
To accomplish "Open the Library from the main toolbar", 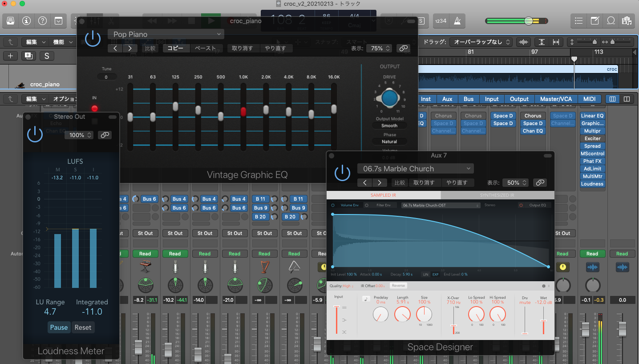I will click(x=10, y=20).
